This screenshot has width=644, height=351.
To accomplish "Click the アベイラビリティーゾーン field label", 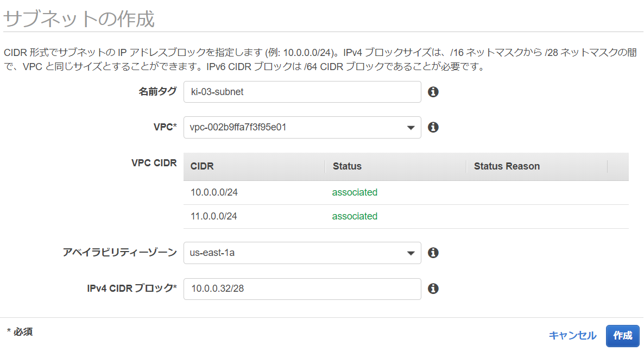I will [119, 252].
